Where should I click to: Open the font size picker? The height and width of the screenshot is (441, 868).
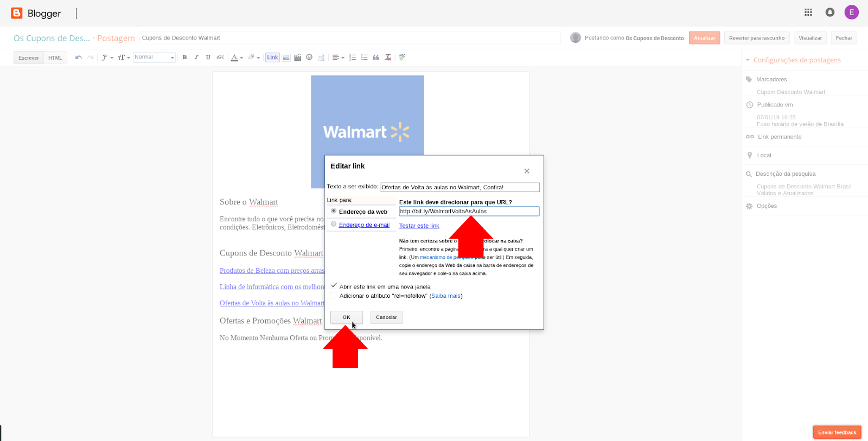(x=124, y=57)
